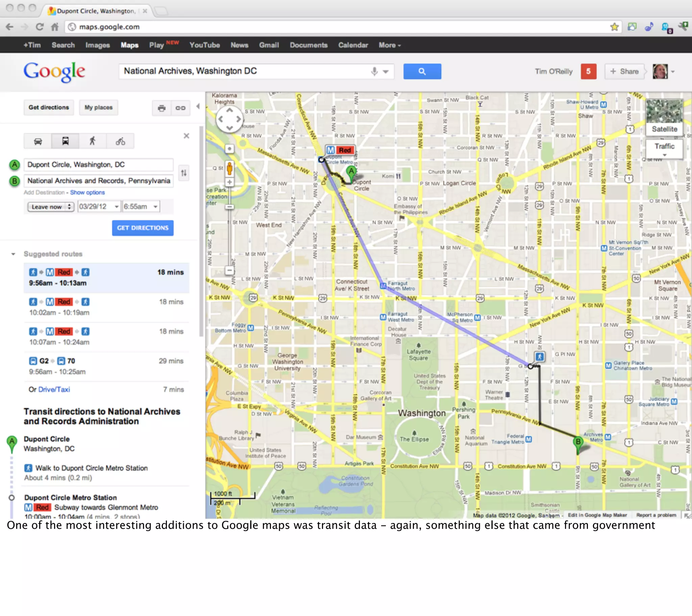The width and height of the screenshot is (692, 616).
Task: Select public transit bus icon
Action: click(65, 141)
